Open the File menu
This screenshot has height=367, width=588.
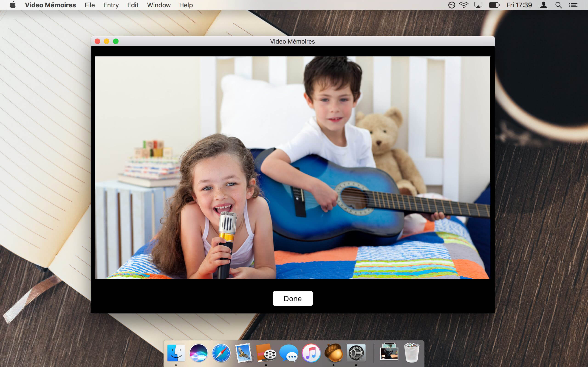(x=89, y=5)
